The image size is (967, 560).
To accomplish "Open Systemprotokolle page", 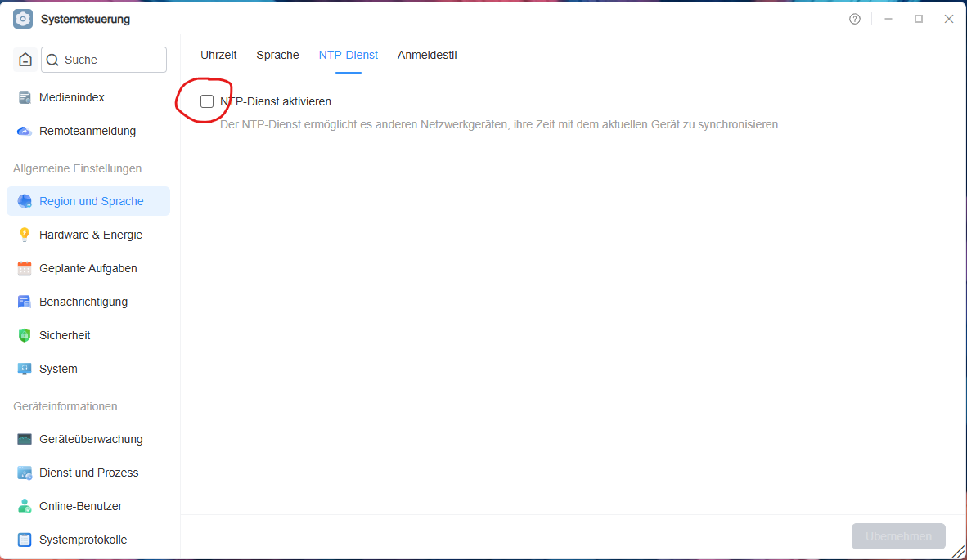I will click(88, 540).
